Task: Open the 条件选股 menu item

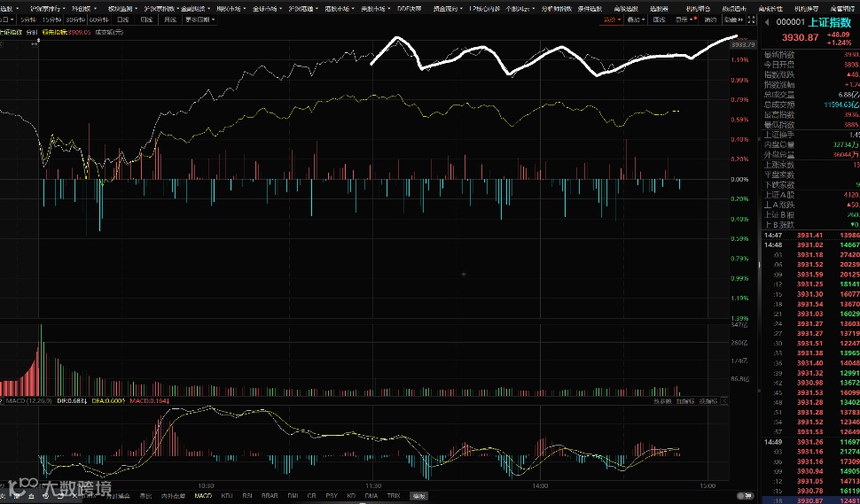Action: point(590,9)
